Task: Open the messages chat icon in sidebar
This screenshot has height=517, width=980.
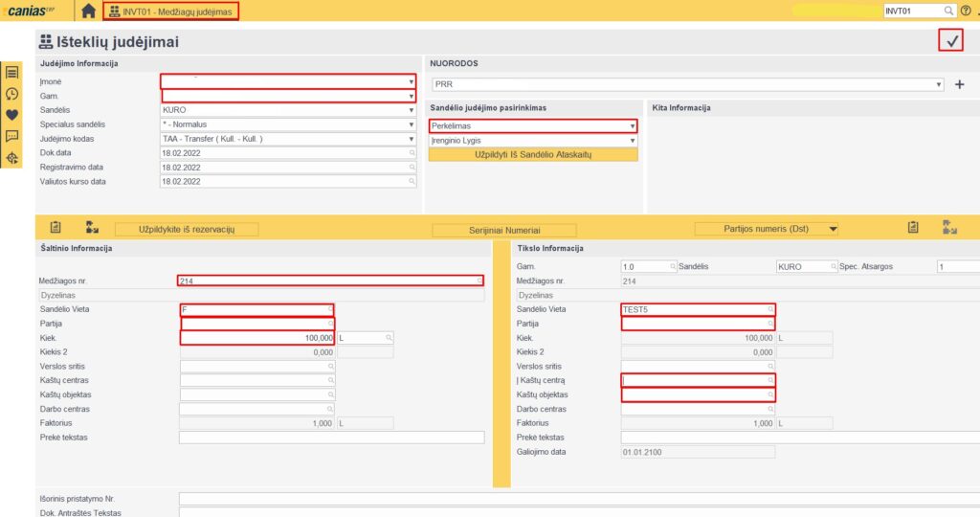Action: 12,136
